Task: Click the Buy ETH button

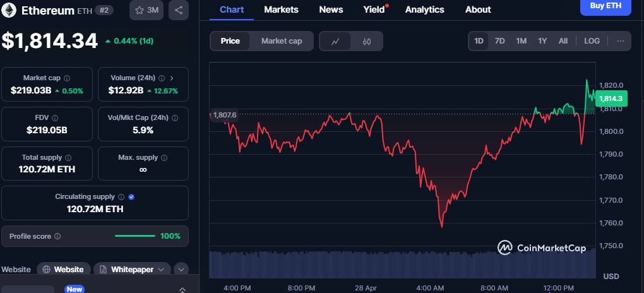Action: tap(605, 6)
